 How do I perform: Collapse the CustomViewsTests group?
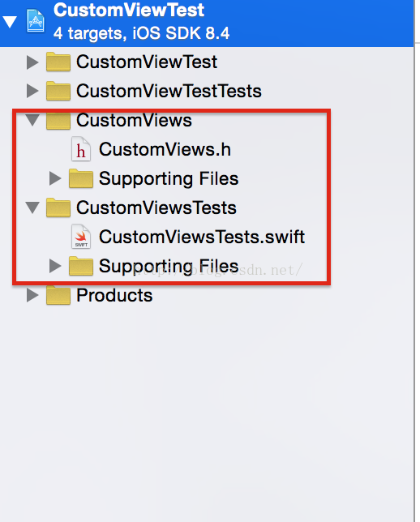(x=32, y=208)
